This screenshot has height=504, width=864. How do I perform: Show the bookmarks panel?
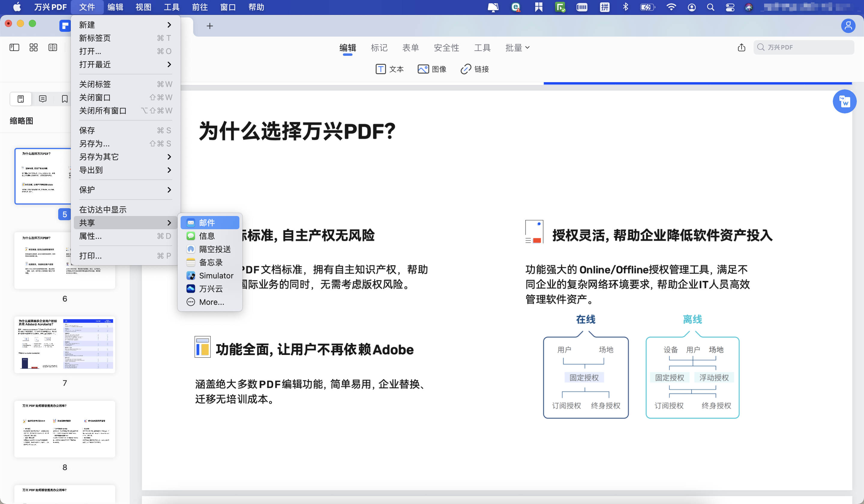[64, 99]
